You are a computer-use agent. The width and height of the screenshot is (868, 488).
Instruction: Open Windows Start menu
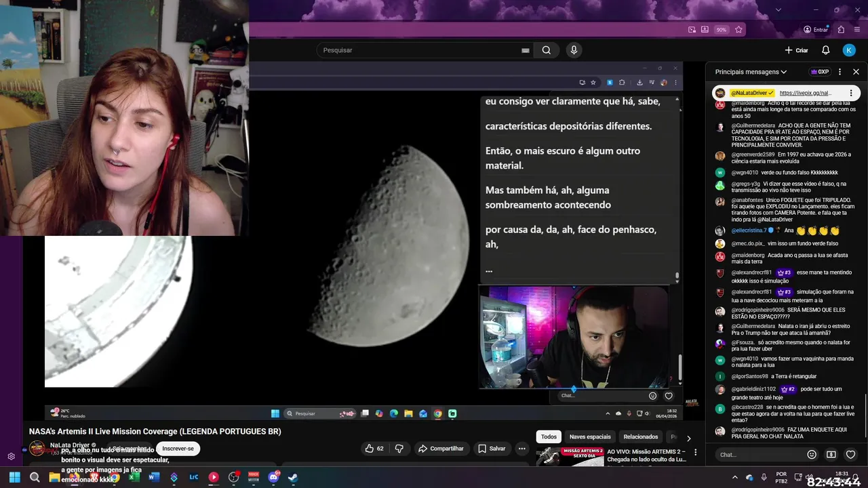click(14, 477)
